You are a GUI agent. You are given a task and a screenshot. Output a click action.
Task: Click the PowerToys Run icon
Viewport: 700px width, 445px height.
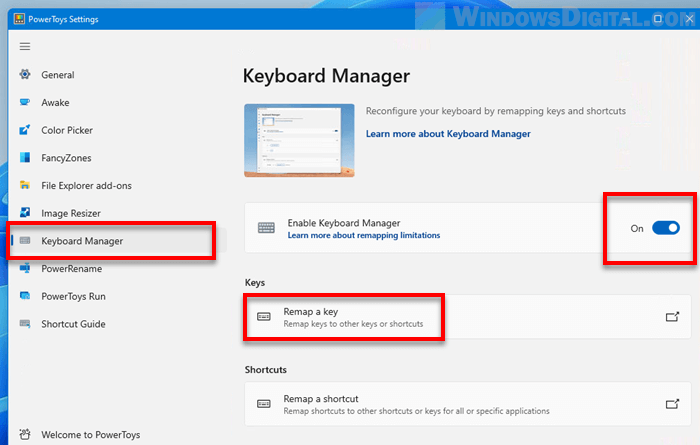[x=25, y=297]
